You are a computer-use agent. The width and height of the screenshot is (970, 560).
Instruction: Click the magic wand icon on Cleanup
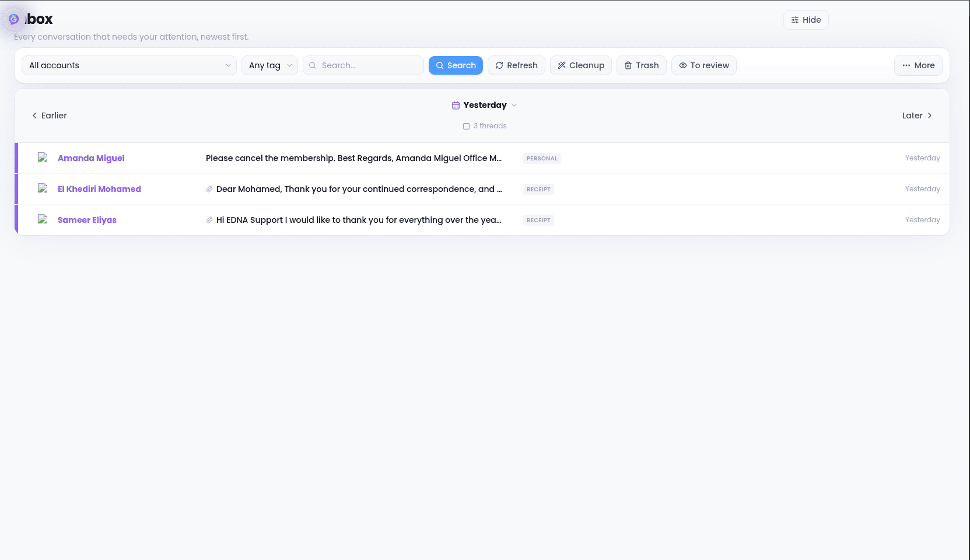(562, 65)
